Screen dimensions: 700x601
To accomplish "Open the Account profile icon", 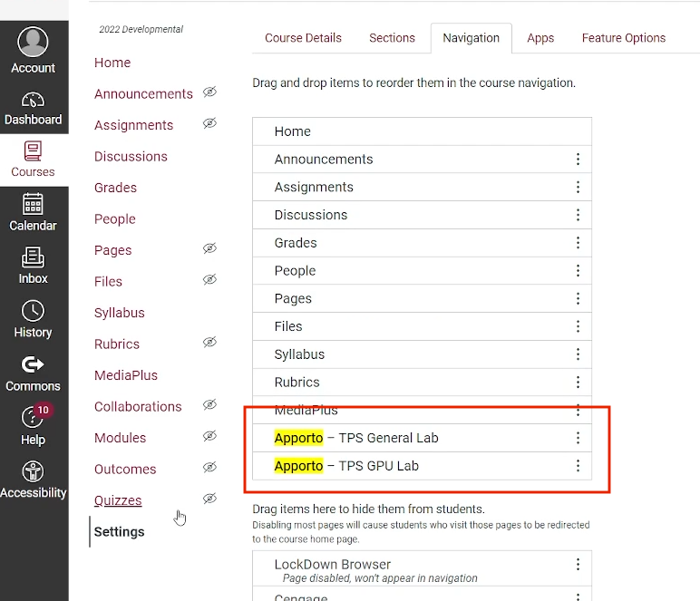I will (x=34, y=43).
